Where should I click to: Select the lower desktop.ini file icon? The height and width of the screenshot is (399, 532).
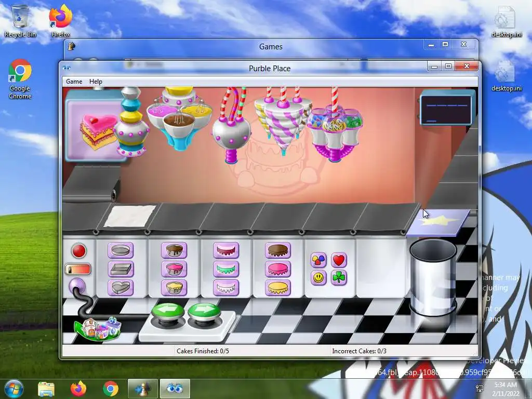coord(507,76)
